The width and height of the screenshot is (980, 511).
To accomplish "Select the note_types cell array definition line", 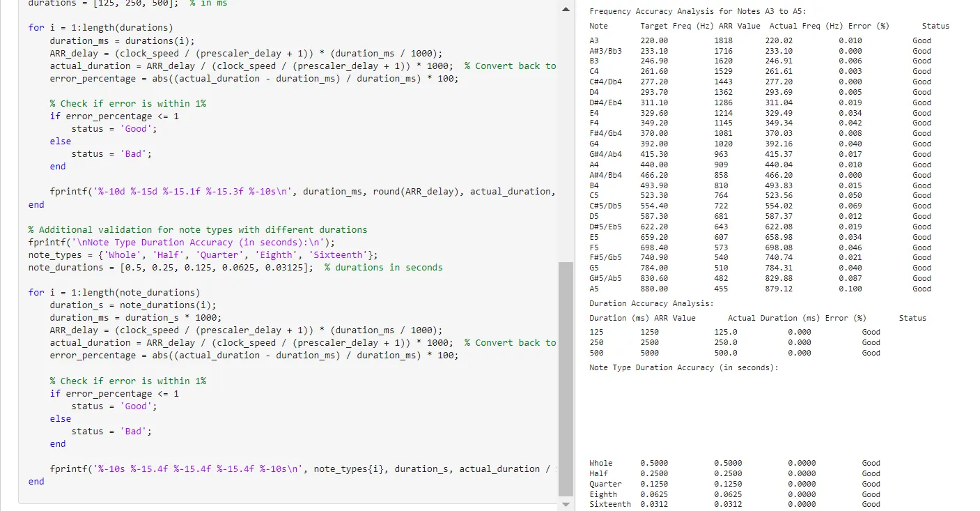I will [203, 254].
